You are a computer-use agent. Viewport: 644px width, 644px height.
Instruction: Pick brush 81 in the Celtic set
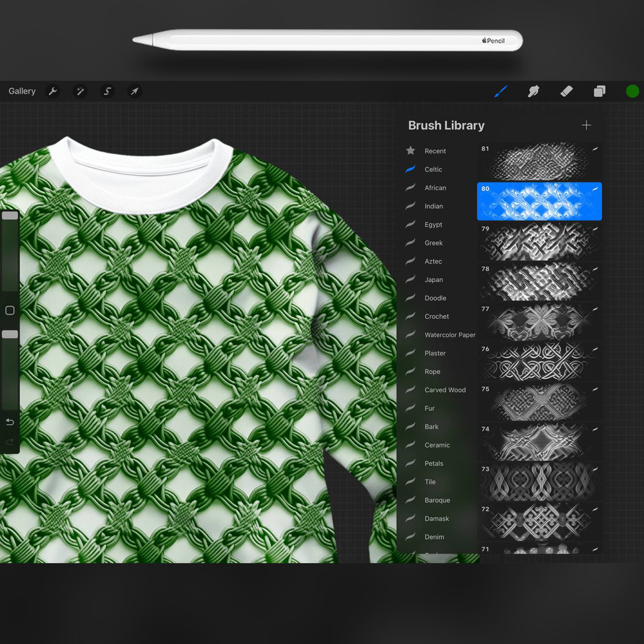tap(539, 162)
